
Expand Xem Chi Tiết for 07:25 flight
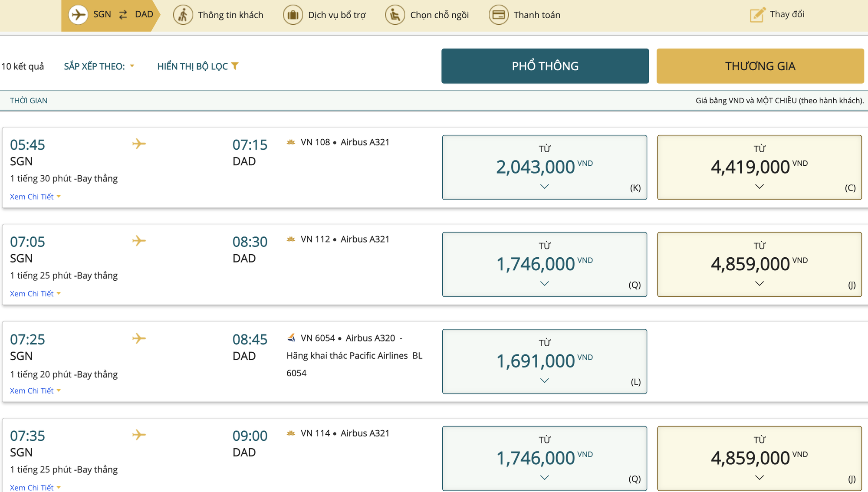(35, 391)
